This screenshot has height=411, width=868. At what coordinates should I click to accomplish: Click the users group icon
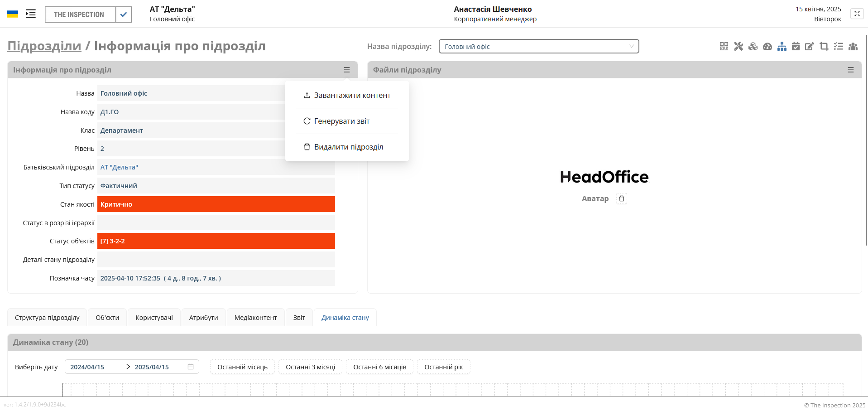tap(853, 46)
